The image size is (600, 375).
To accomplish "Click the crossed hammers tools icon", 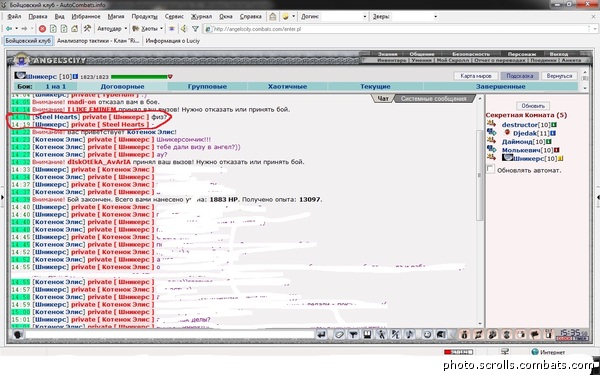I will point(87,29).
